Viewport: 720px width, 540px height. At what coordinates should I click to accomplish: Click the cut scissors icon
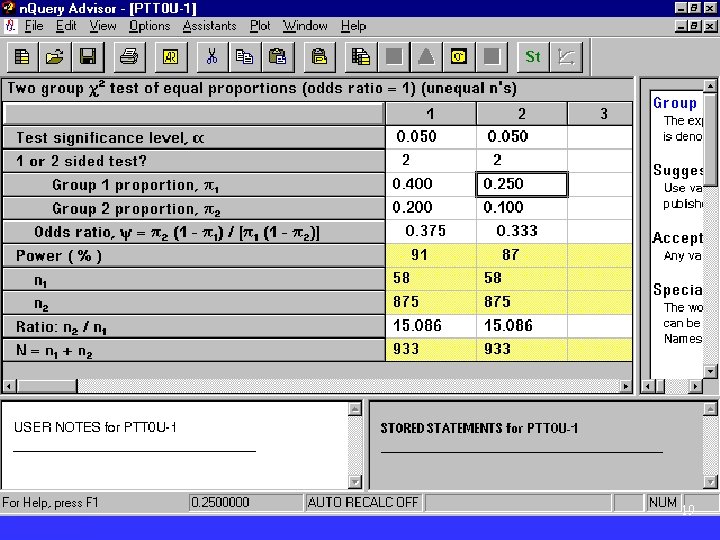tap(212, 57)
